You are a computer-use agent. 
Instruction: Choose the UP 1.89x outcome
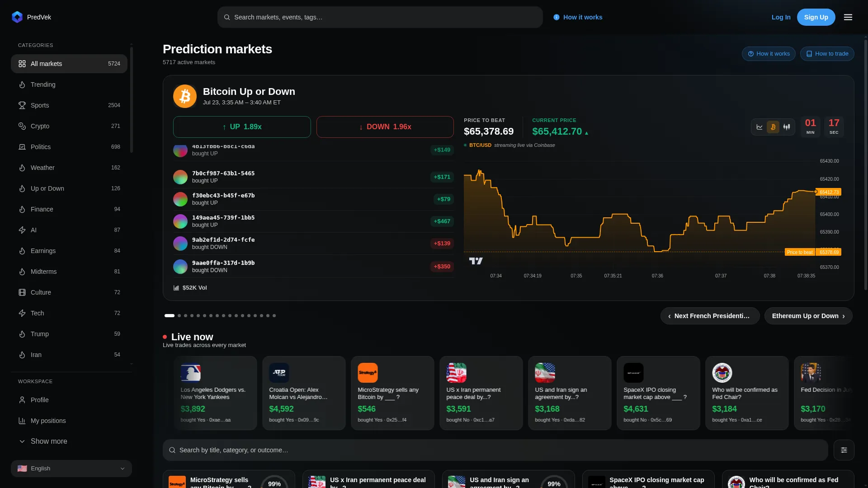pos(242,127)
